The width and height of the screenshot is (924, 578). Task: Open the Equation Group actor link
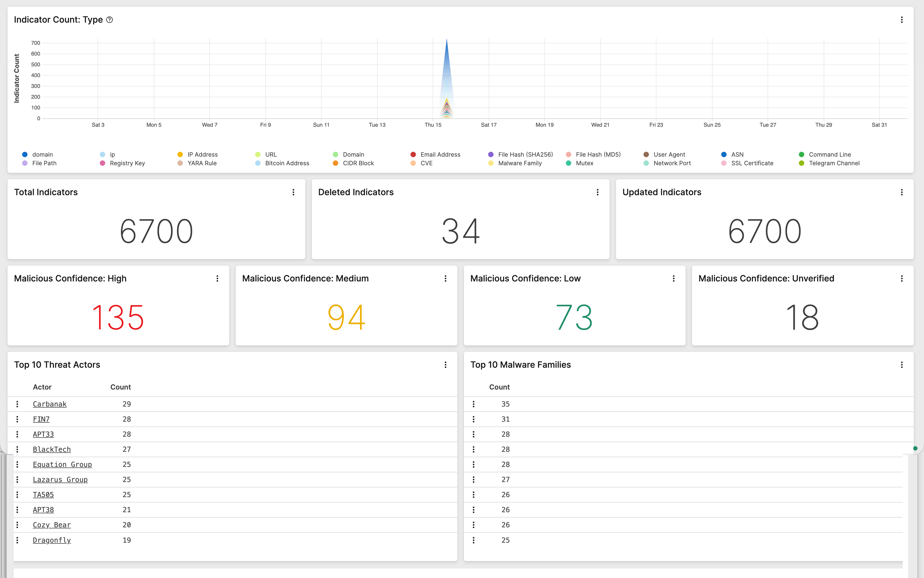[62, 465]
